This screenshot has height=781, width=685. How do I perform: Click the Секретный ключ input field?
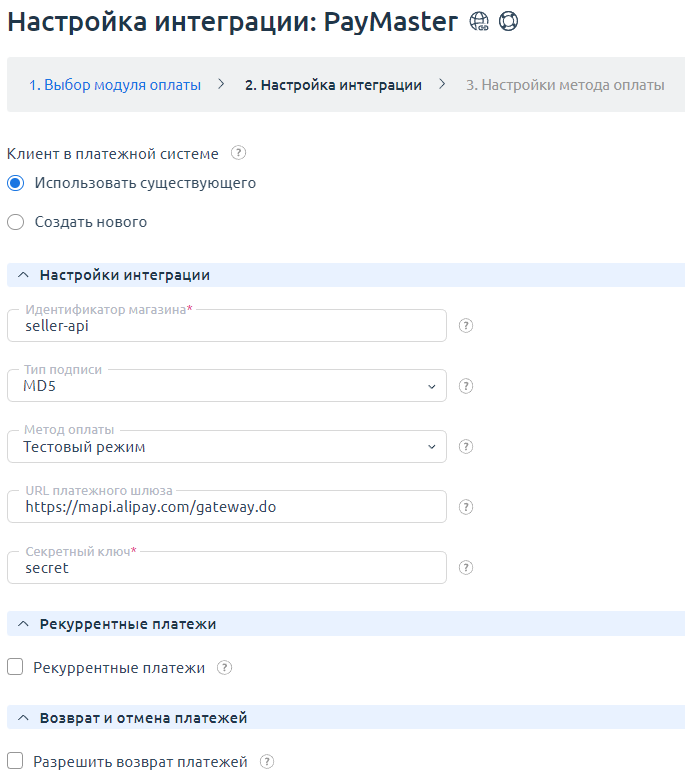coord(227,568)
